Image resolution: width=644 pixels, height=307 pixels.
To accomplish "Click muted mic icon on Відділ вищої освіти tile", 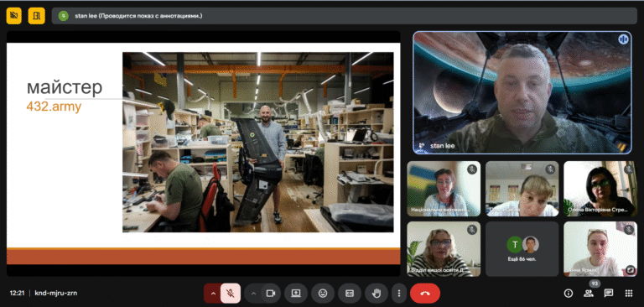I will coord(472,230).
